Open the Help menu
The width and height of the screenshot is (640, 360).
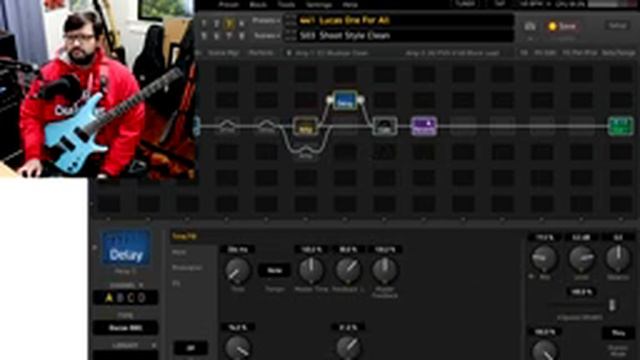pos(350,5)
